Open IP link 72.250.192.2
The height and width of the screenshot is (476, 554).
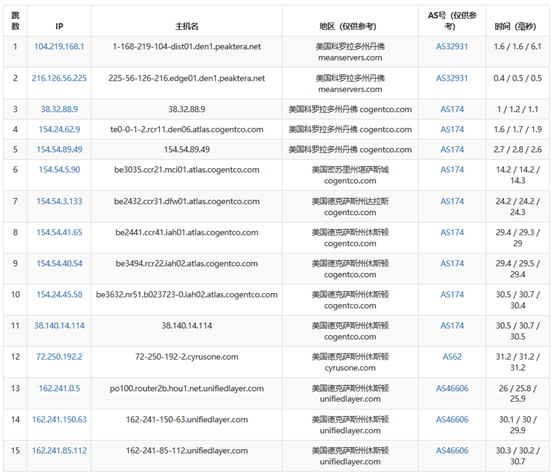(59, 357)
